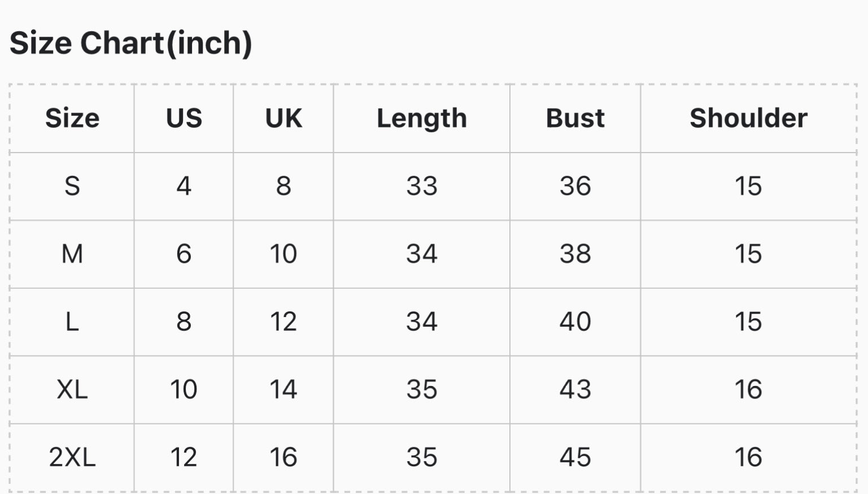The width and height of the screenshot is (868, 494).
Task: Click the bust value 36 for size S
Action: [575, 186]
